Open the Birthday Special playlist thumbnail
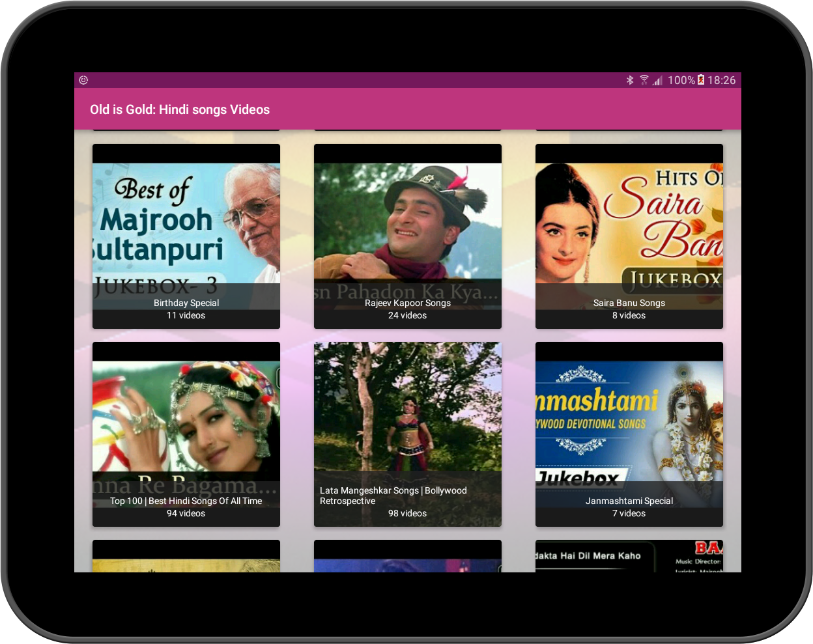813x644 pixels. point(186,236)
